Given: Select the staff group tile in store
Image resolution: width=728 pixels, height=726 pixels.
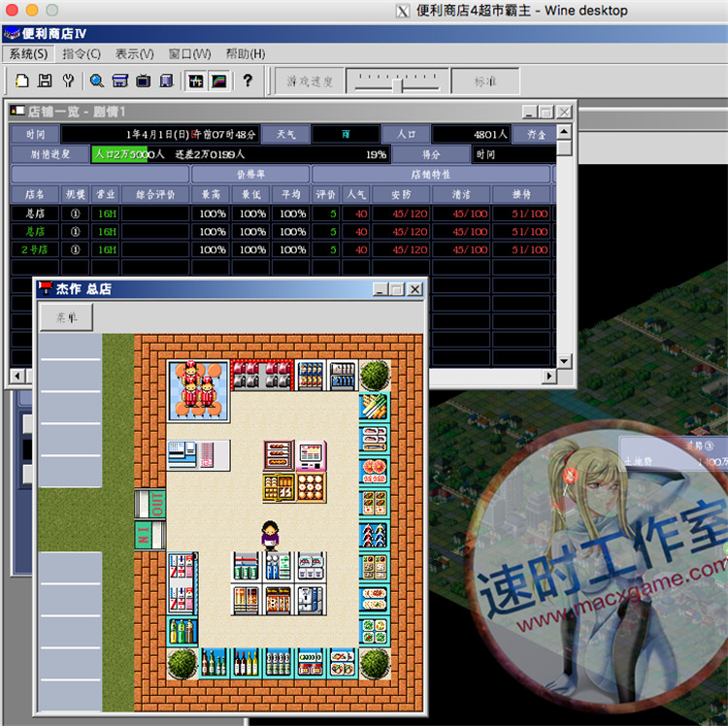Looking at the screenshot, I should click(x=199, y=391).
